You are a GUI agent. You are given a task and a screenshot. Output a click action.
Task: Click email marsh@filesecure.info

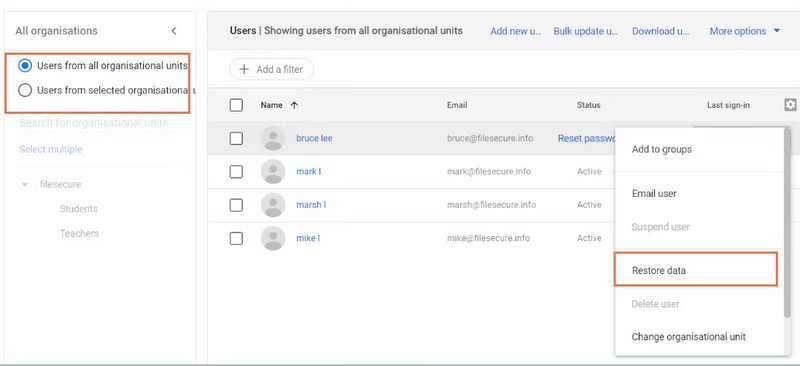click(491, 205)
